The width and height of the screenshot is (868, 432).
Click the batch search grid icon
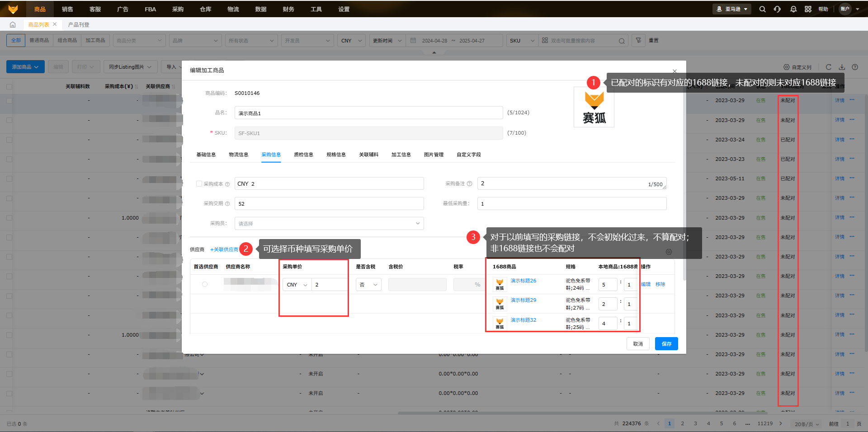coord(545,41)
